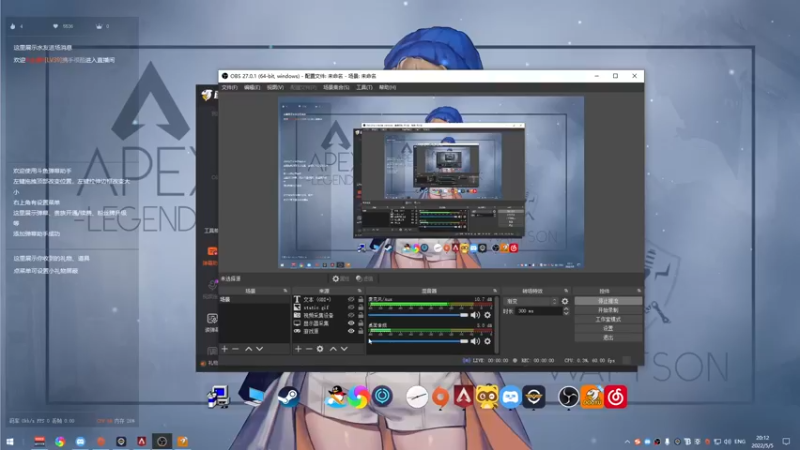Open the 场景集合(S) menu in OBS
Screen dimensions: 800x450
pos(336,87)
